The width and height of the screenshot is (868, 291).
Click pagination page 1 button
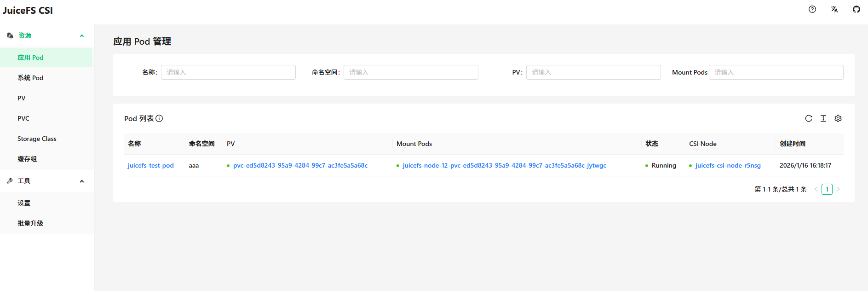827,189
